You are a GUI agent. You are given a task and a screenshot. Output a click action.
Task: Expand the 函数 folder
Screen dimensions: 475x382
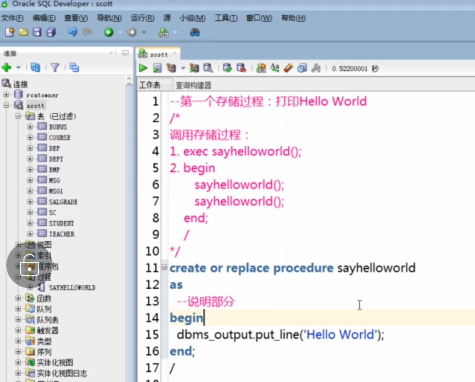18,298
